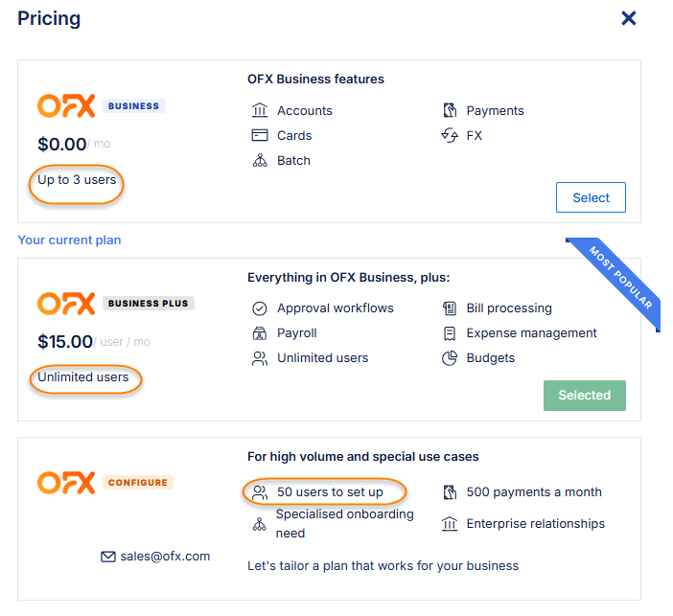This screenshot has width=673, height=616.
Task: Click the FX exchange icon
Action: tap(449, 135)
